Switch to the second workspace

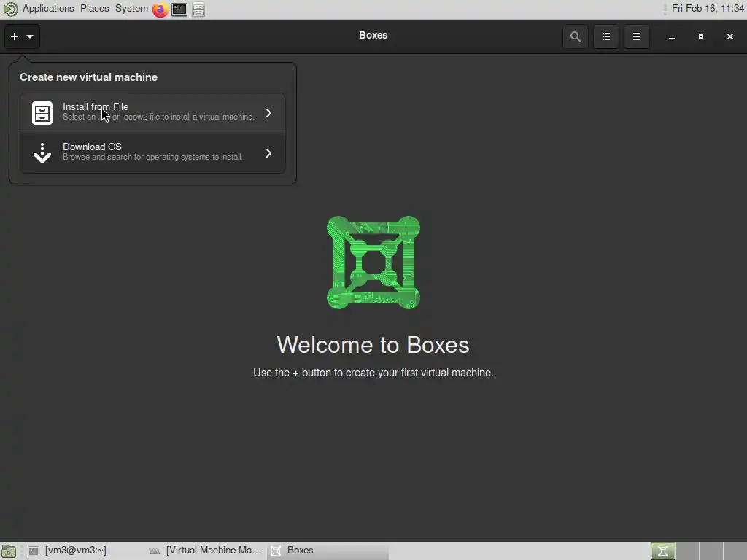687,551
